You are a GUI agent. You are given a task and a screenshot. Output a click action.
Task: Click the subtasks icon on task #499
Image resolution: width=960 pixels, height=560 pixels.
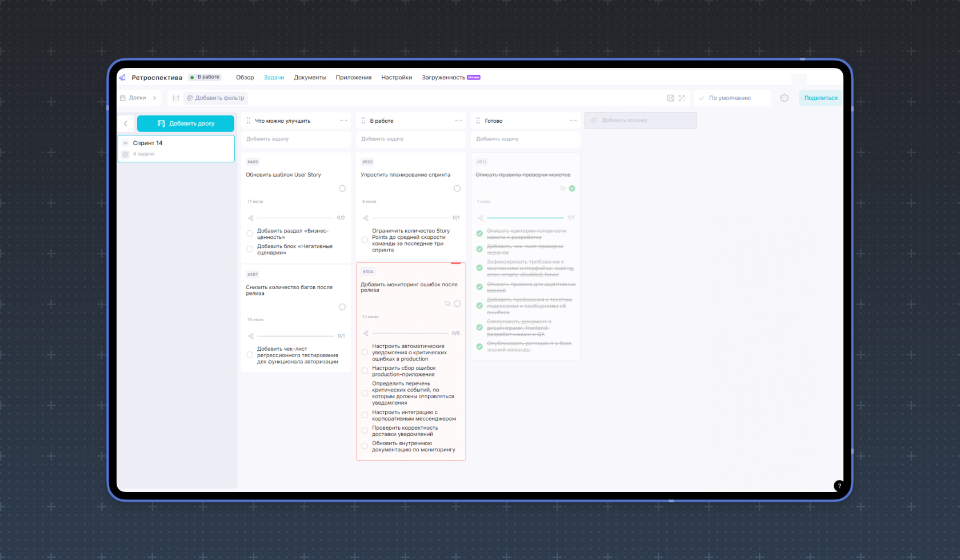[251, 218]
